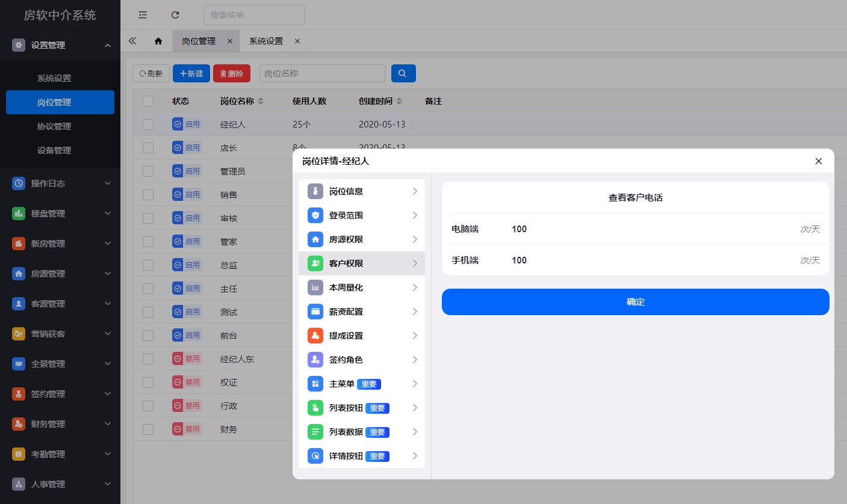This screenshot has height=504, width=847.
Task: Click the 薪资配置 card icon
Action: tap(315, 312)
